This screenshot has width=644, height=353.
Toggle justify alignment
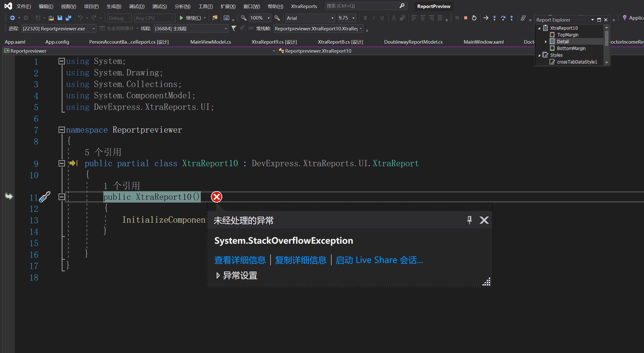pyautogui.click(x=440, y=18)
